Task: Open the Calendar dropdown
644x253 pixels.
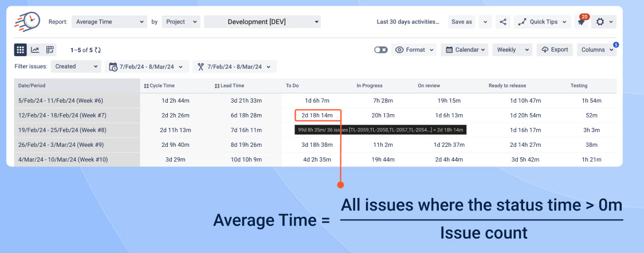Action: click(465, 50)
